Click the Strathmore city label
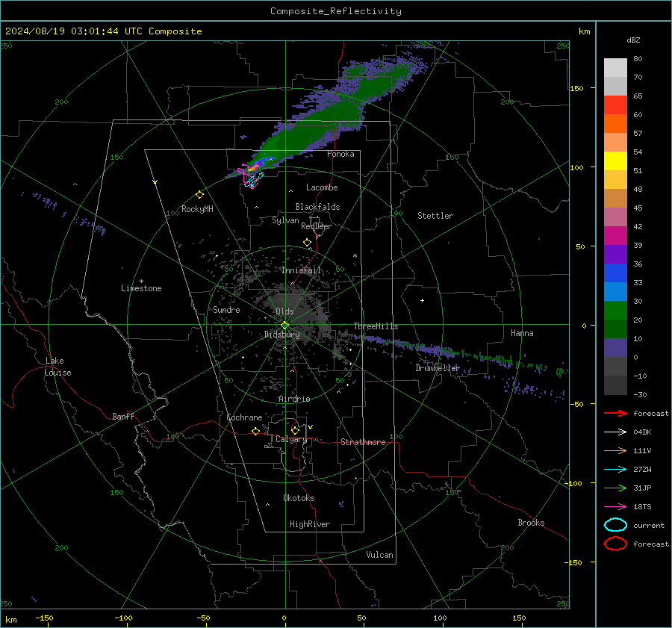 pos(363,442)
